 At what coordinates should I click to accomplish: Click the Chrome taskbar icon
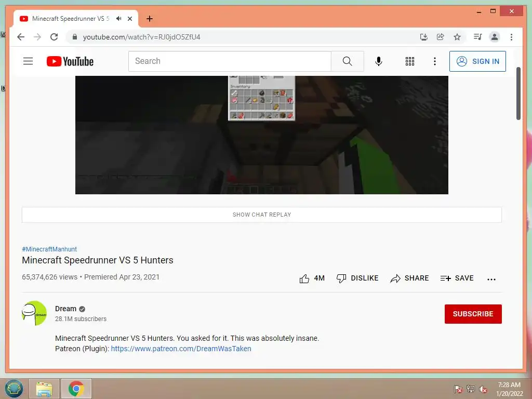click(76, 389)
